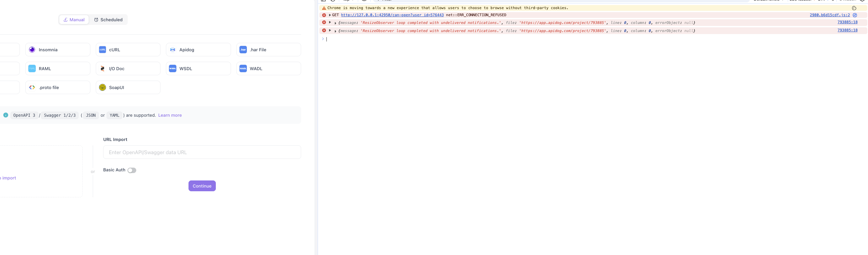Toggle the Basic Auth switch
Image resolution: width=868 pixels, height=255 pixels.
coord(132,170)
